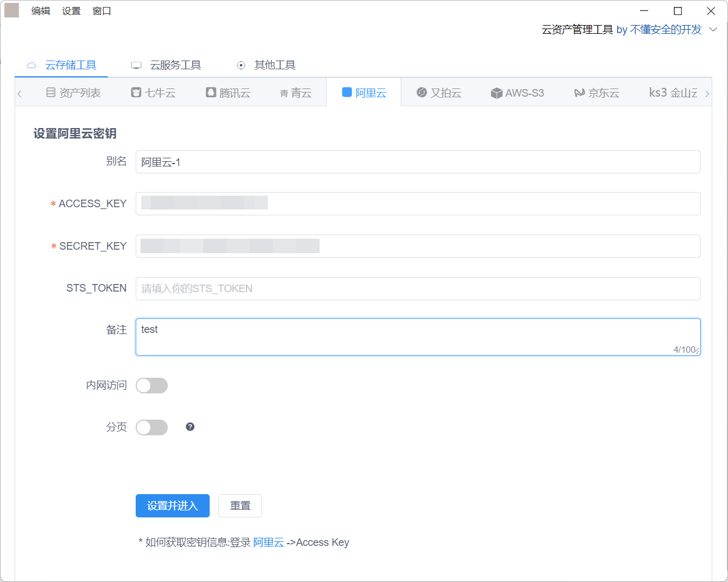This screenshot has width=728, height=582.
Task: Click the 腾讯云 logo icon
Action: point(211,93)
